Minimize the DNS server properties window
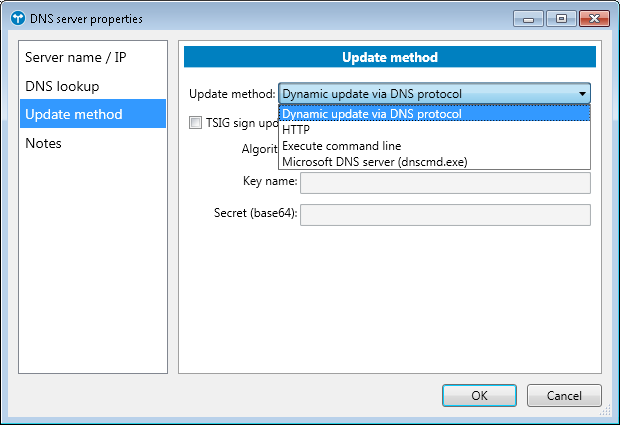Image resolution: width=620 pixels, height=425 pixels. tap(528, 18)
